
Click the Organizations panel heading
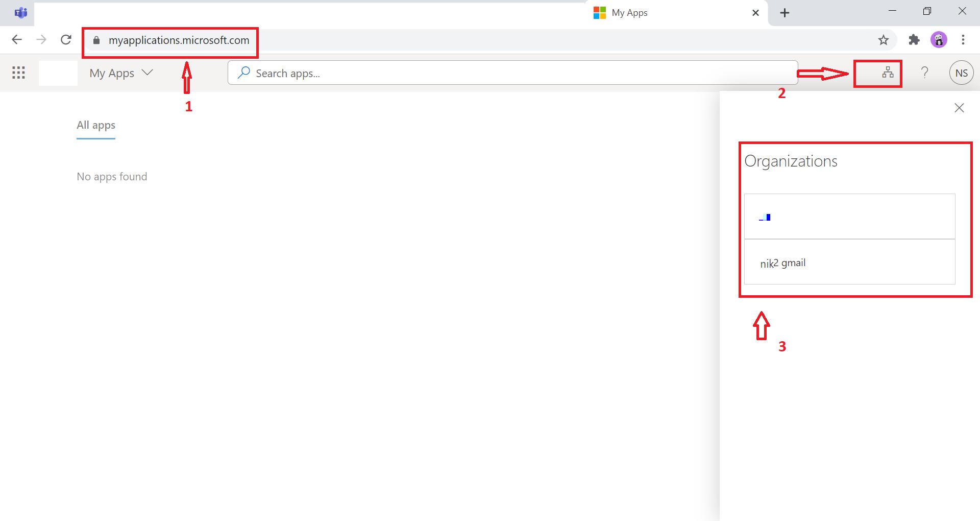[x=791, y=161]
